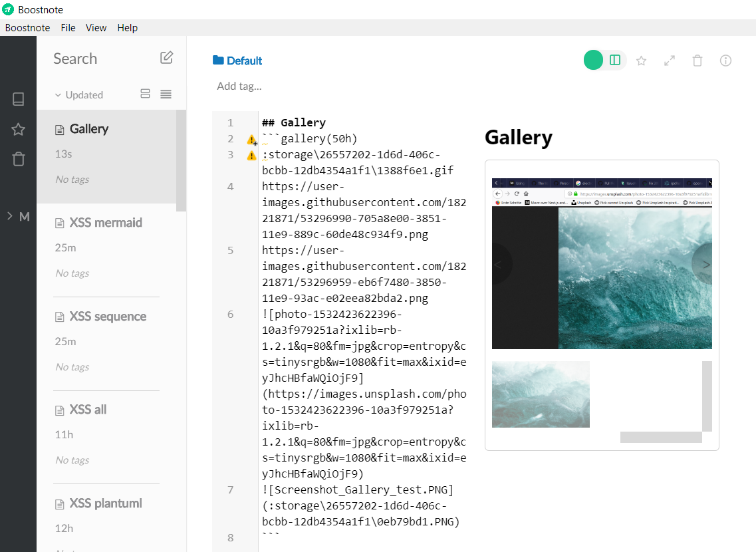
Task: Create a new note with pencil icon
Action: (166, 58)
